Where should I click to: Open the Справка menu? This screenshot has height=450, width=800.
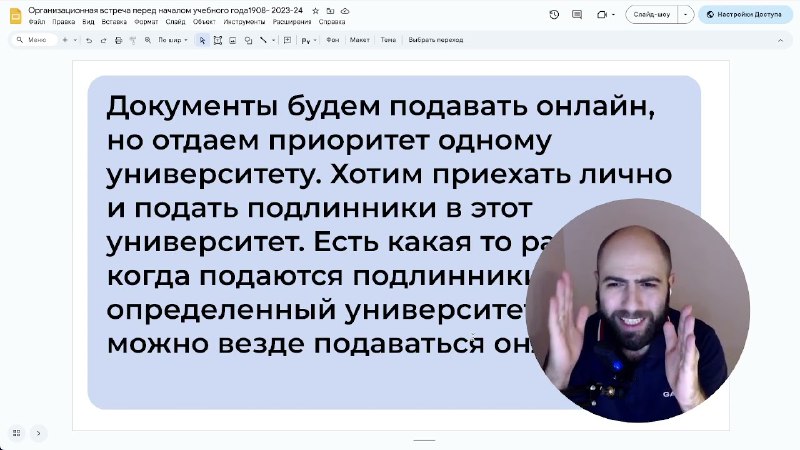pyautogui.click(x=332, y=22)
